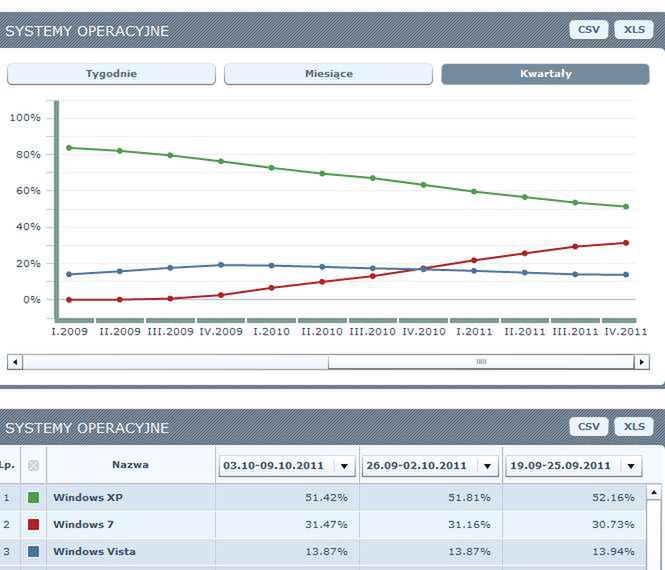Click red data point at I.2011
The width and height of the screenshot is (665, 570).
pos(474,260)
